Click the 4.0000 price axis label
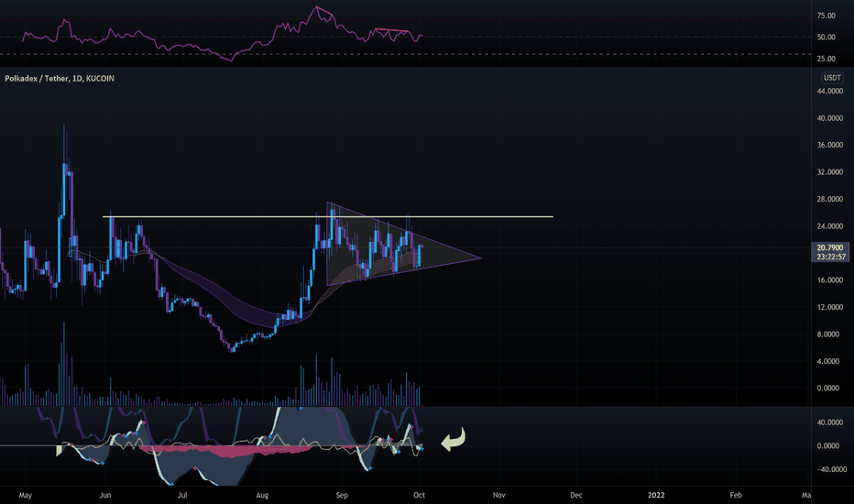 pyautogui.click(x=827, y=361)
